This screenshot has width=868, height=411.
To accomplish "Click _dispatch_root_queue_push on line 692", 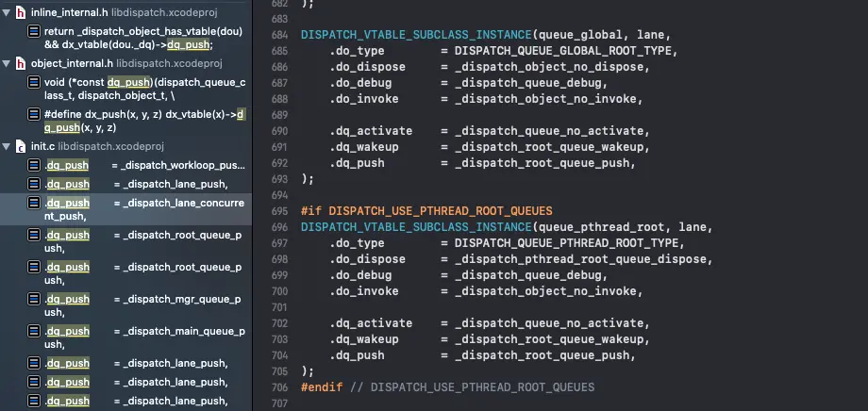I will tap(542, 163).
